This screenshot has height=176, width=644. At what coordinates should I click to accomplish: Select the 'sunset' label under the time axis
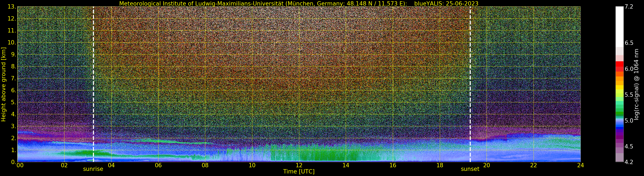pyautogui.click(x=470, y=169)
